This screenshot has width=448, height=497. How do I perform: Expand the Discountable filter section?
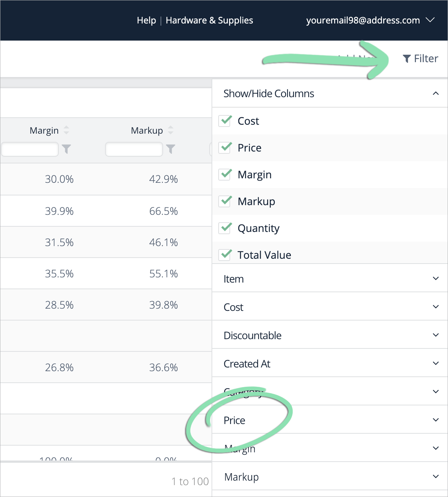(x=330, y=335)
